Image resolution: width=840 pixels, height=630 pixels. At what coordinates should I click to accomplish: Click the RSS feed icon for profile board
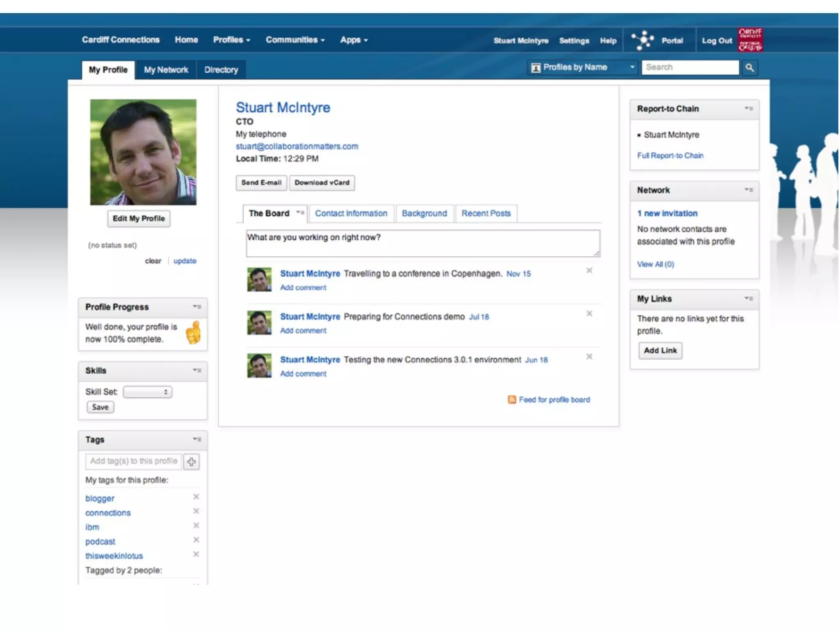511,399
